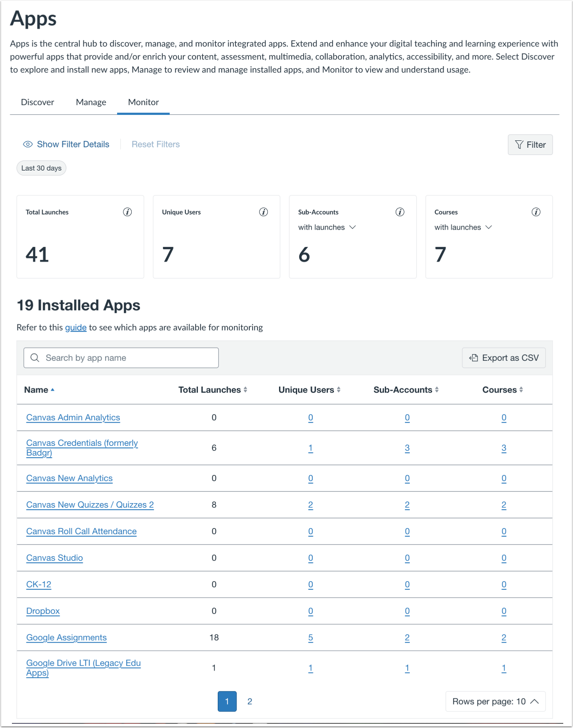Expand the Rows per page selector

coord(495,701)
